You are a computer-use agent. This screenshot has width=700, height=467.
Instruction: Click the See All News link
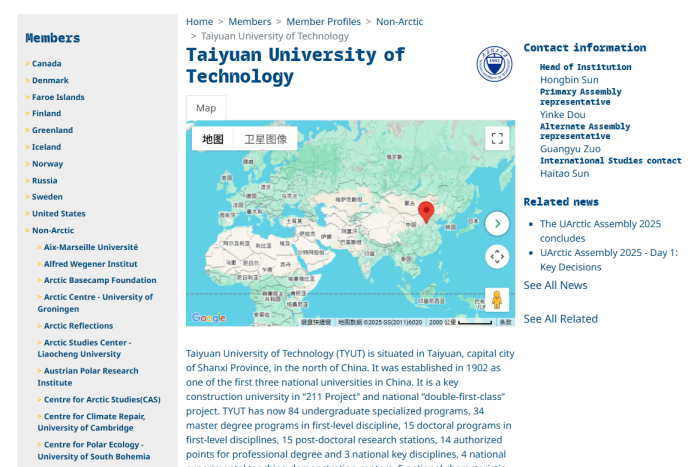click(555, 285)
